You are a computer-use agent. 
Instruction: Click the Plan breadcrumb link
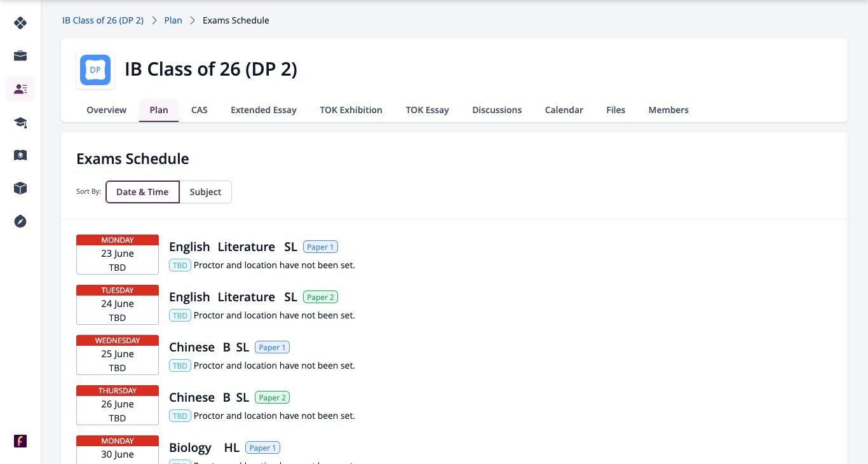(x=173, y=20)
